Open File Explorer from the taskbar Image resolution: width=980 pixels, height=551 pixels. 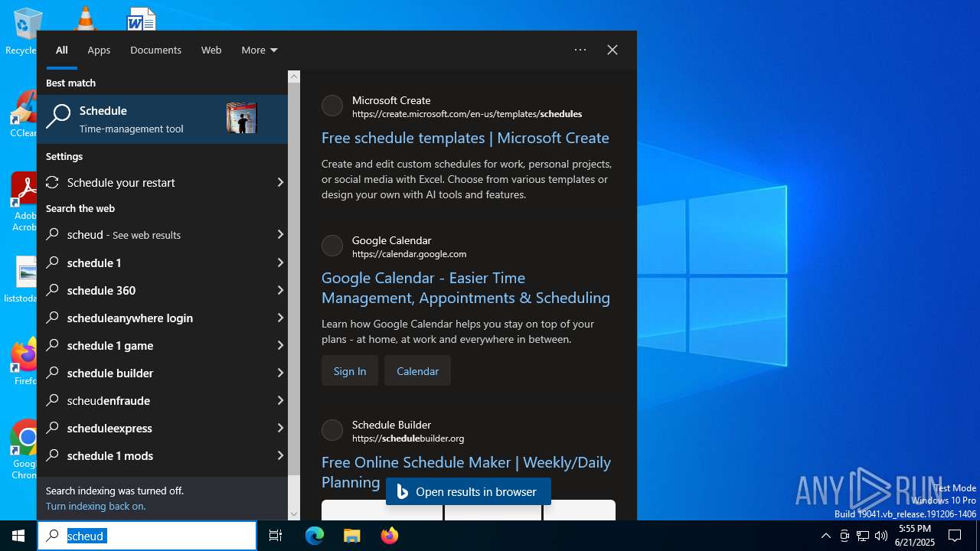pyautogui.click(x=352, y=536)
